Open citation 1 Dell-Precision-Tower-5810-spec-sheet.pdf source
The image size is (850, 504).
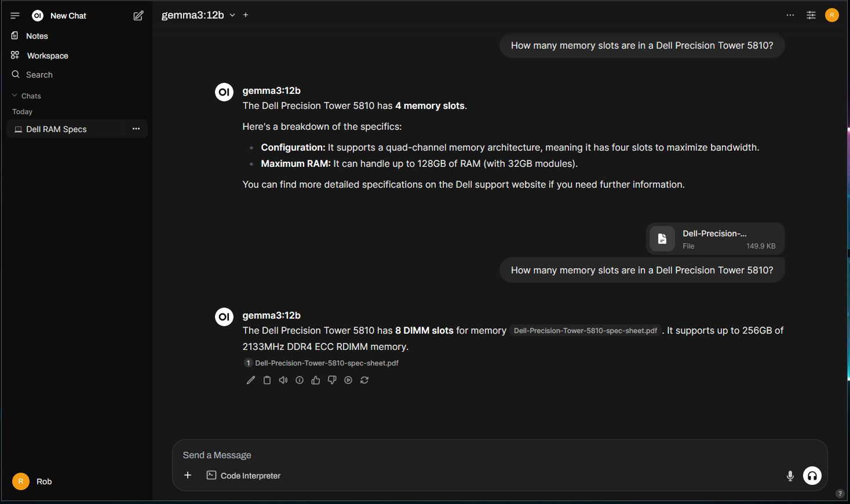322,363
